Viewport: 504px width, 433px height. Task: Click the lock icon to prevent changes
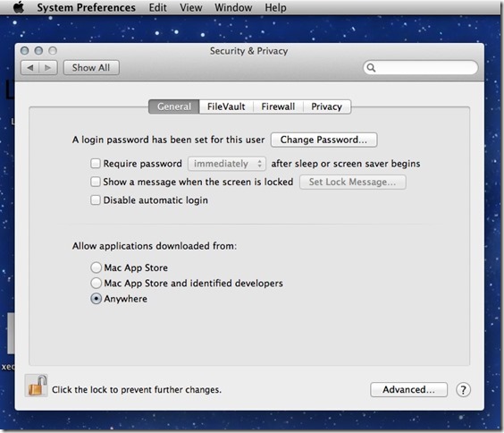point(37,385)
